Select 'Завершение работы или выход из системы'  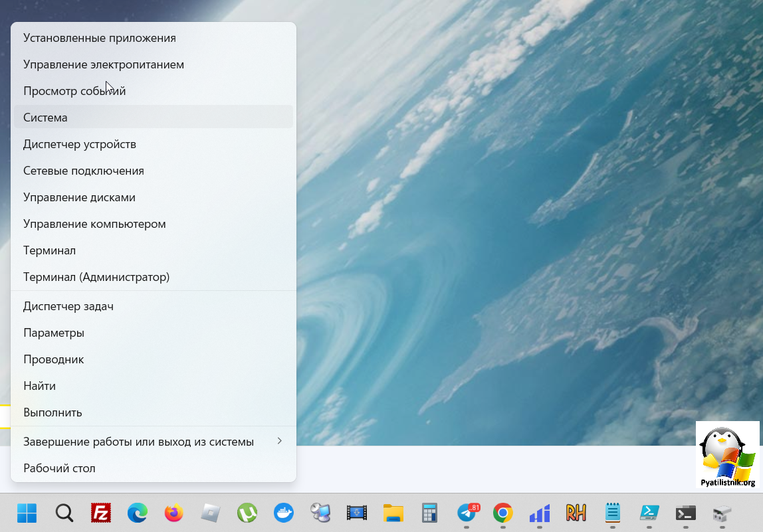coord(154,442)
